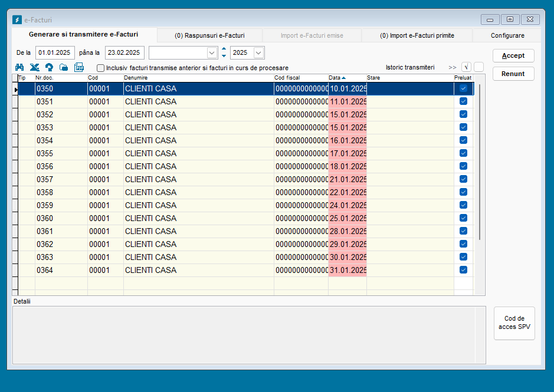Click the table vertical scrollbar thumb

(x=480, y=162)
